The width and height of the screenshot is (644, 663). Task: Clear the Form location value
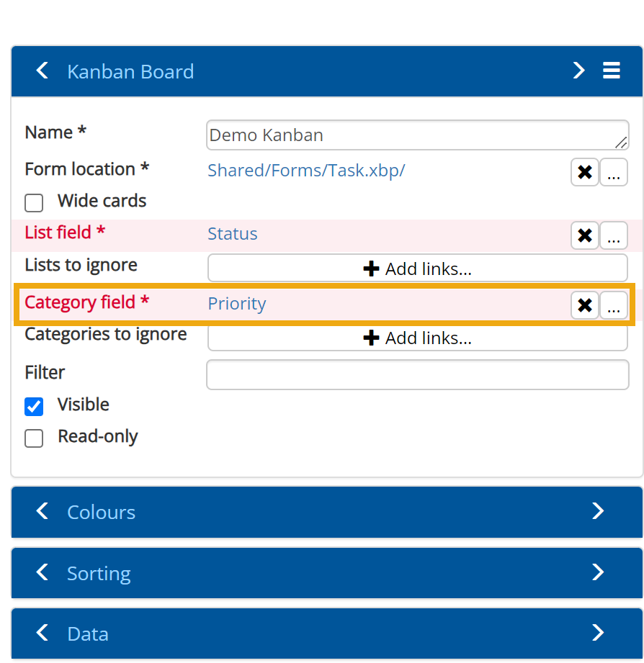(585, 173)
